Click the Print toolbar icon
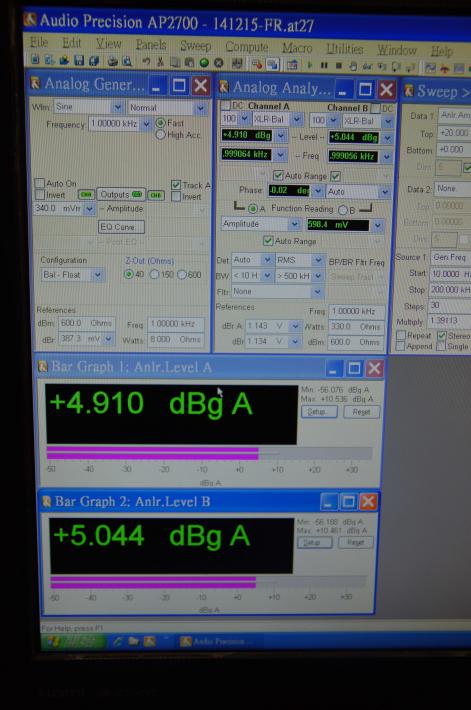Viewport: 471px width, 710px height. point(112,61)
